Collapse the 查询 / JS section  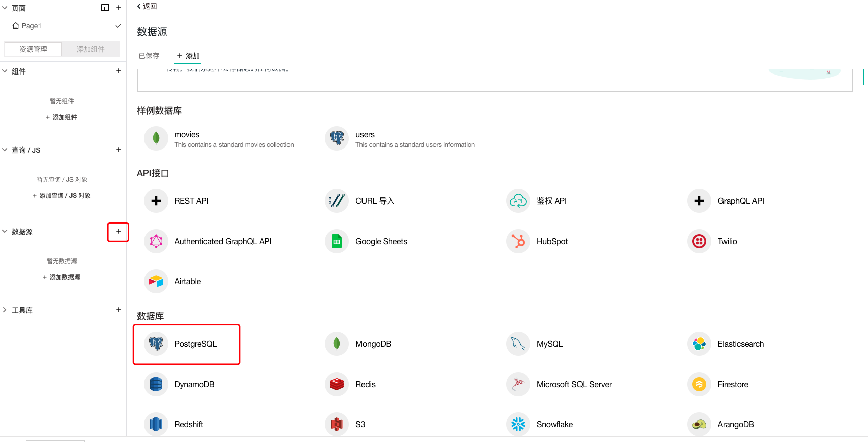(x=5, y=150)
